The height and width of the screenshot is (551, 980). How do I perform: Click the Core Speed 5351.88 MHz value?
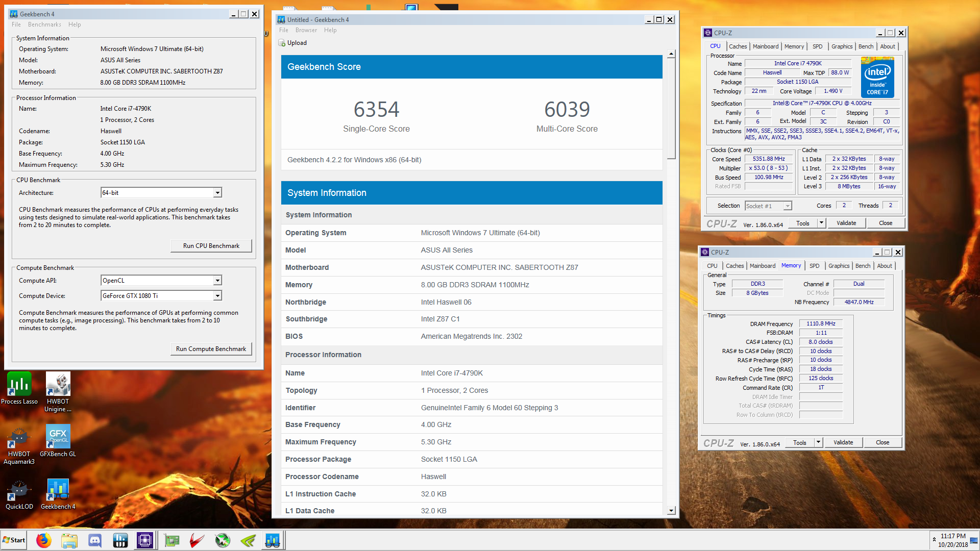click(x=769, y=159)
